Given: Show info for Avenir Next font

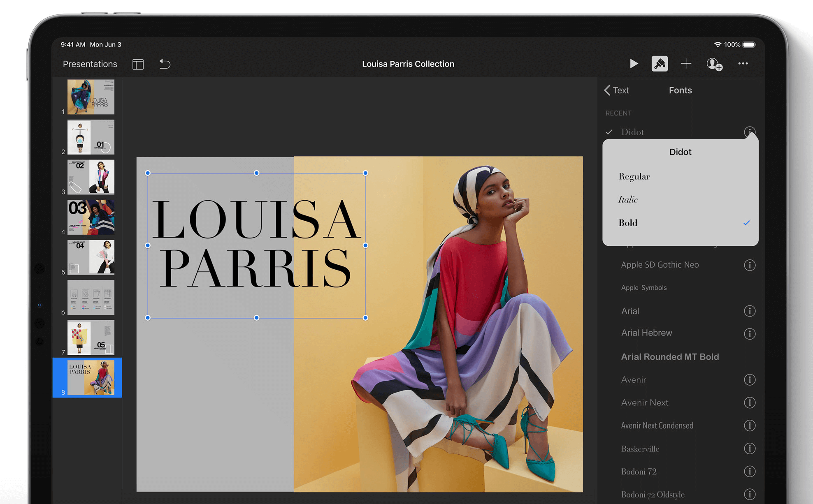Looking at the screenshot, I should click(x=750, y=402).
